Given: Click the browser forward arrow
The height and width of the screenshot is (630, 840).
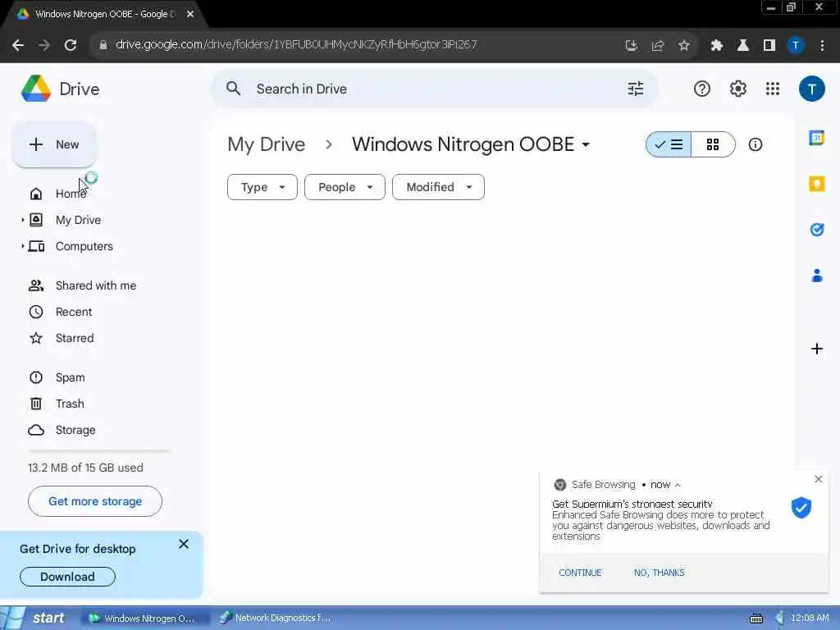Looking at the screenshot, I should (x=44, y=45).
